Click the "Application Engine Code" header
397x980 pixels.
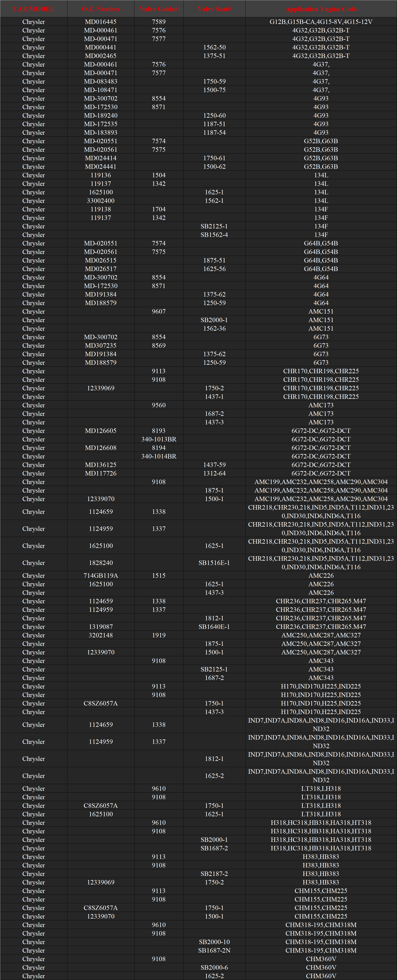[x=321, y=9]
